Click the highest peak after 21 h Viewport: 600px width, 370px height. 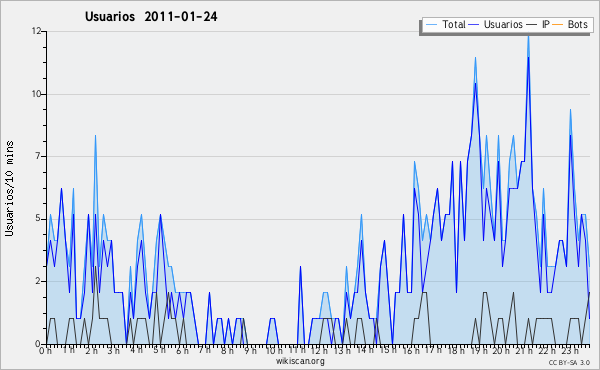[x=528, y=37]
